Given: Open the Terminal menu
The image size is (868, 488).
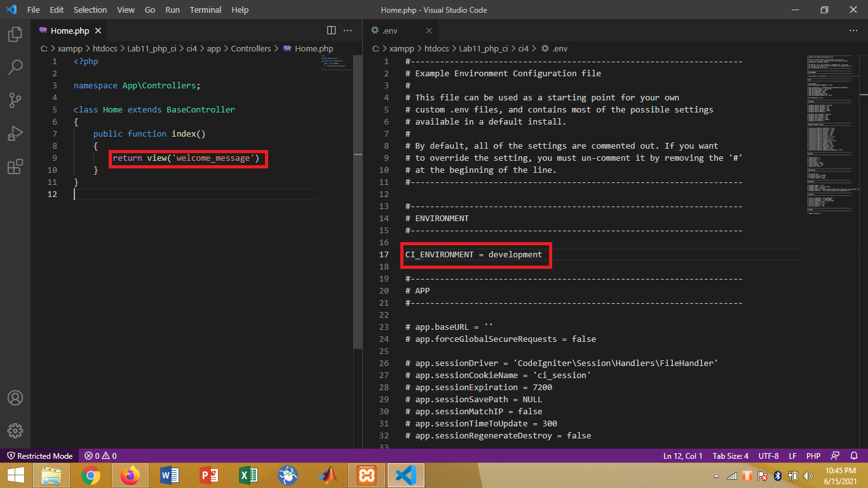Looking at the screenshot, I should [205, 10].
